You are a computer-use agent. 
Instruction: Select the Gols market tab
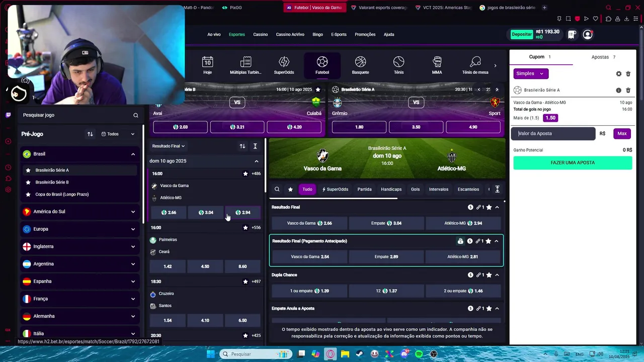[x=415, y=189]
